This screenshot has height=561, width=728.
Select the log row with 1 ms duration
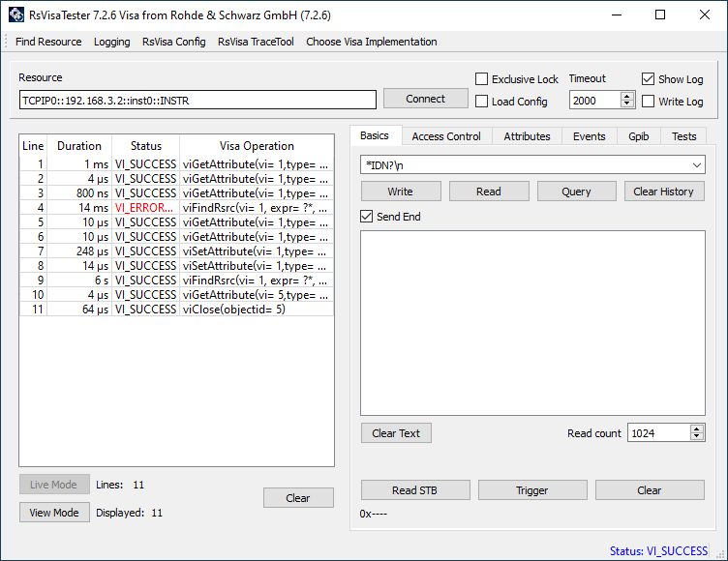tap(176, 164)
